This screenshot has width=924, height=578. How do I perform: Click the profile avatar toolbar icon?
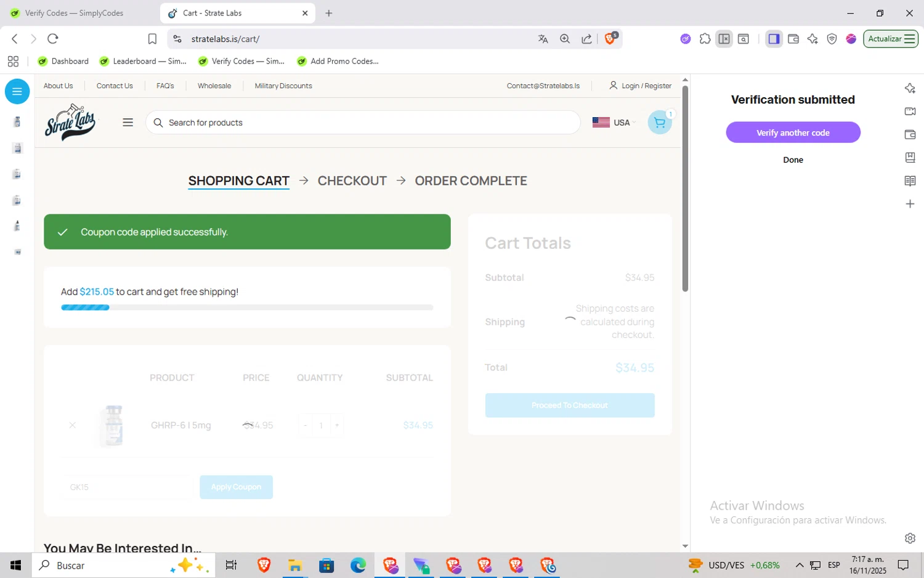click(x=851, y=39)
